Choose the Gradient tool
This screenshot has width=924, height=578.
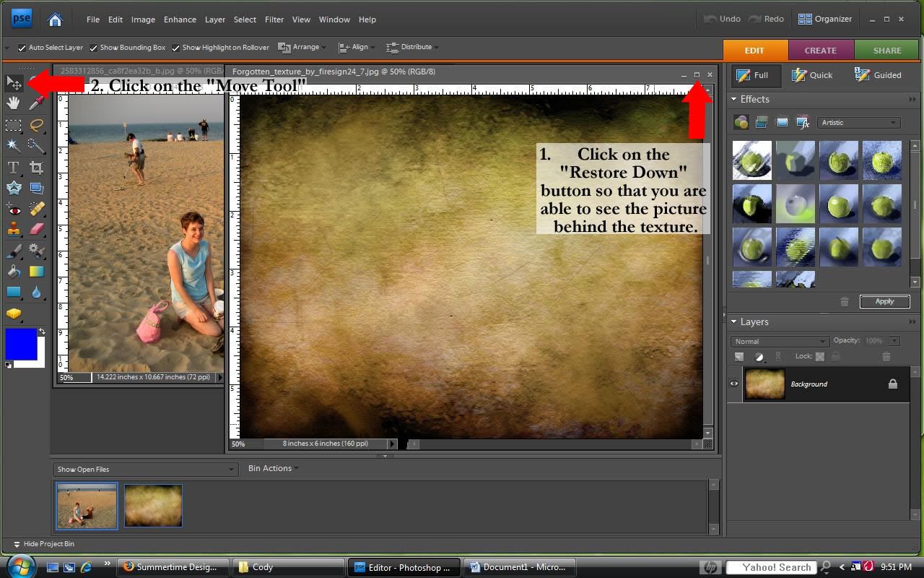point(37,272)
